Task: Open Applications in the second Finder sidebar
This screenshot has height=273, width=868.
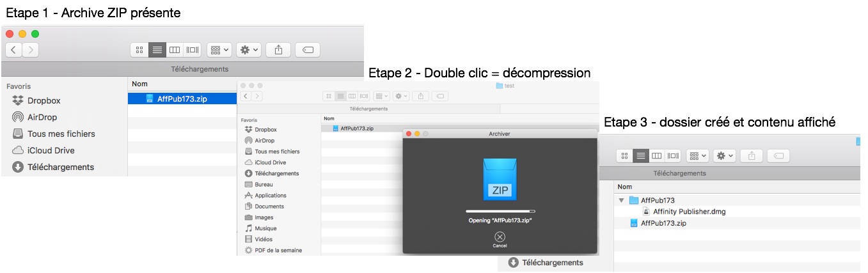Action: tap(266, 196)
